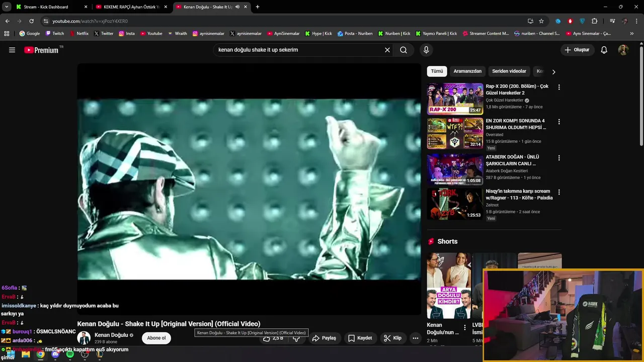The height and width of the screenshot is (362, 644).
Task: Open the ATABERK DOĞAN video thumbnail
Action: pyautogui.click(x=455, y=169)
